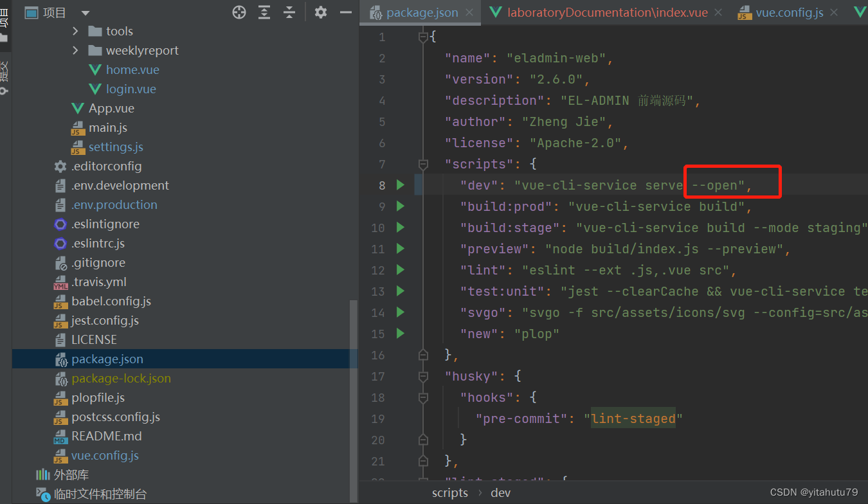Screen dimensions: 868x504
Task: Select .env.development file
Action: click(120, 185)
